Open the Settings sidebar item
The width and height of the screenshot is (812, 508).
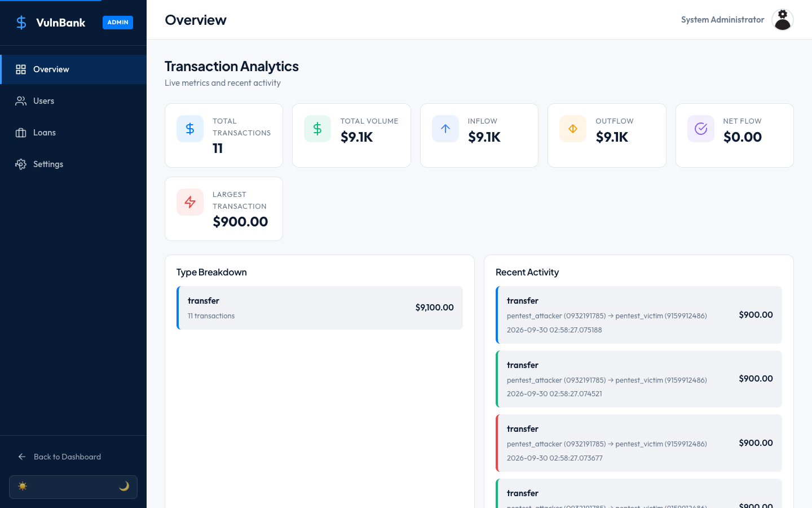pyautogui.click(x=73, y=164)
